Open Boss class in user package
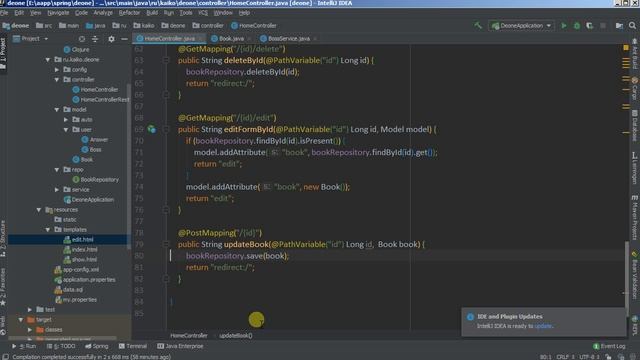640x360 pixels. click(x=91, y=149)
